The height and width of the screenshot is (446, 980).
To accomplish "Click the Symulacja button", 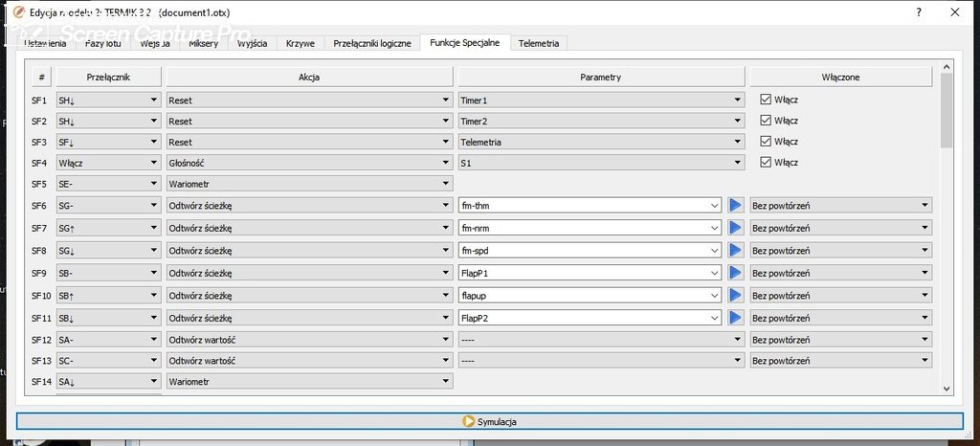I will pyautogui.click(x=490, y=421).
